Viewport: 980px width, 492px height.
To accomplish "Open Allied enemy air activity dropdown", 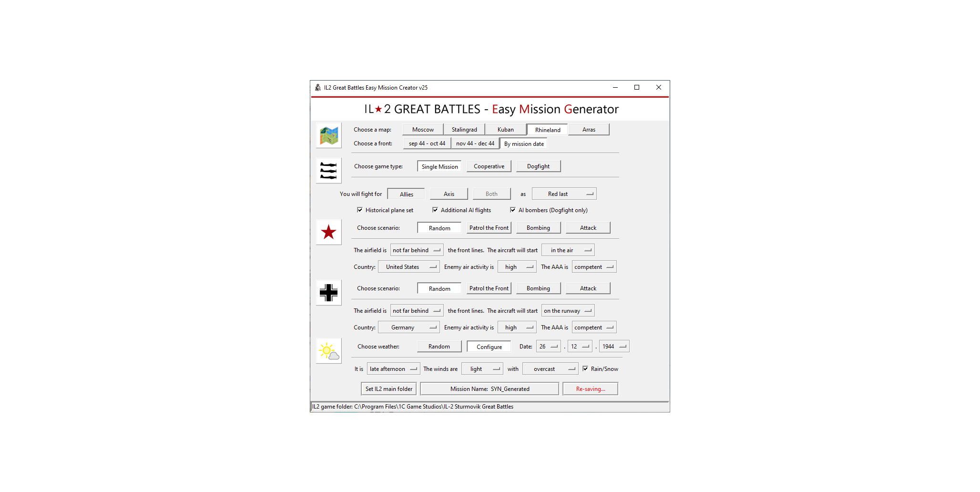I will click(517, 267).
